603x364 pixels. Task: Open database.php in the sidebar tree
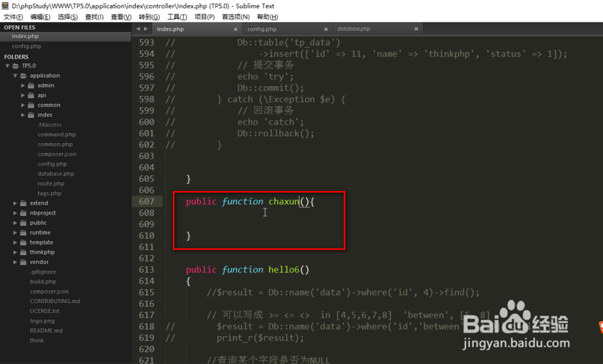[x=55, y=174]
